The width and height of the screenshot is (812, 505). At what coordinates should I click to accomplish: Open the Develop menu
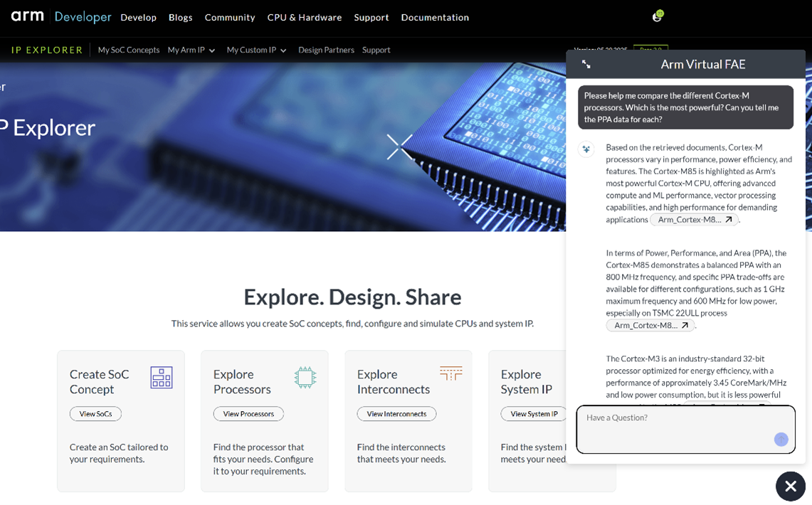138,17
